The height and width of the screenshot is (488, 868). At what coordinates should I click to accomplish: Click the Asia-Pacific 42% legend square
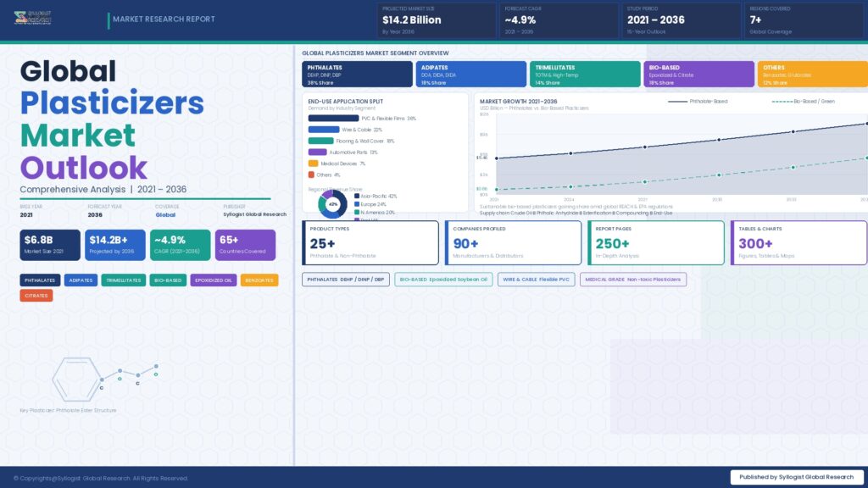pos(356,197)
